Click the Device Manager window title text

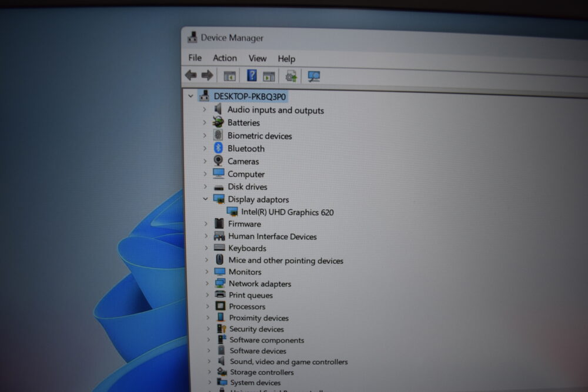(232, 38)
